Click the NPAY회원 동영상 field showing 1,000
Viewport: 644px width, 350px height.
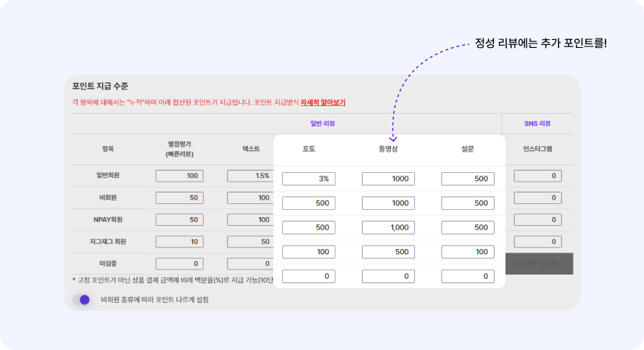tap(388, 228)
